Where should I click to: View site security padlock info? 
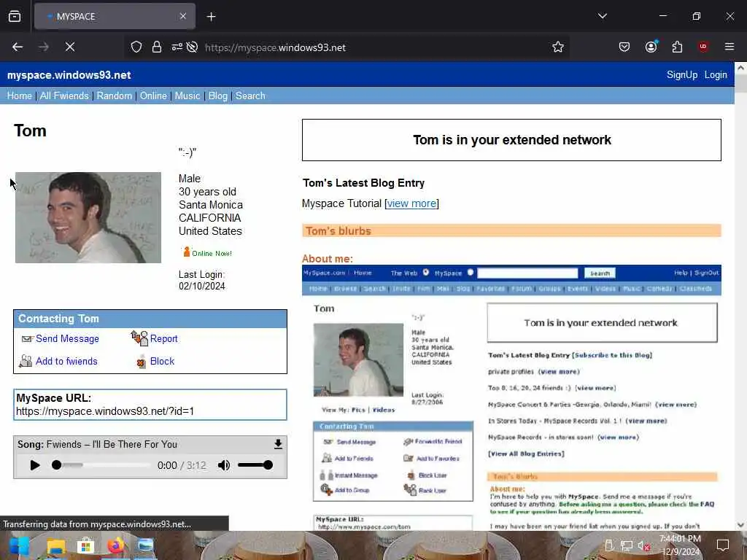tap(157, 47)
